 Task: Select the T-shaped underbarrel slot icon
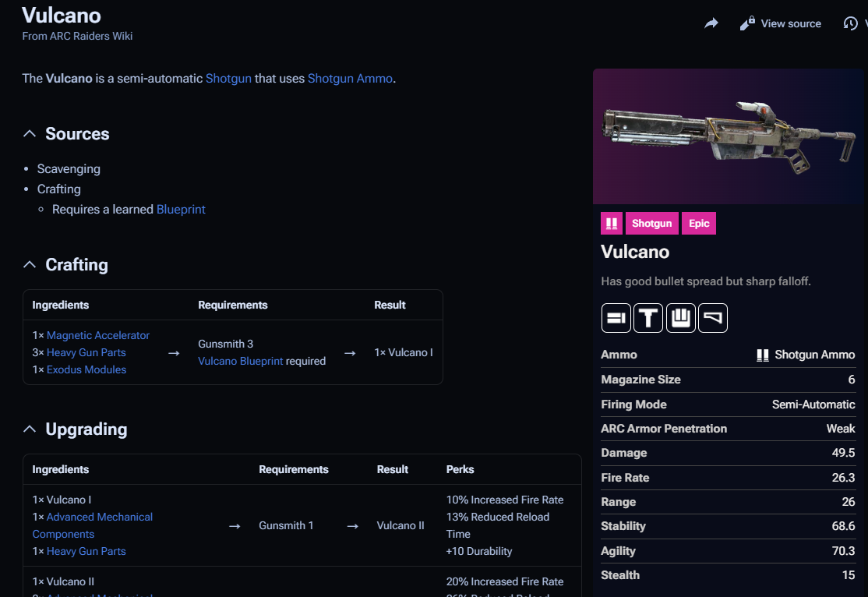(648, 318)
